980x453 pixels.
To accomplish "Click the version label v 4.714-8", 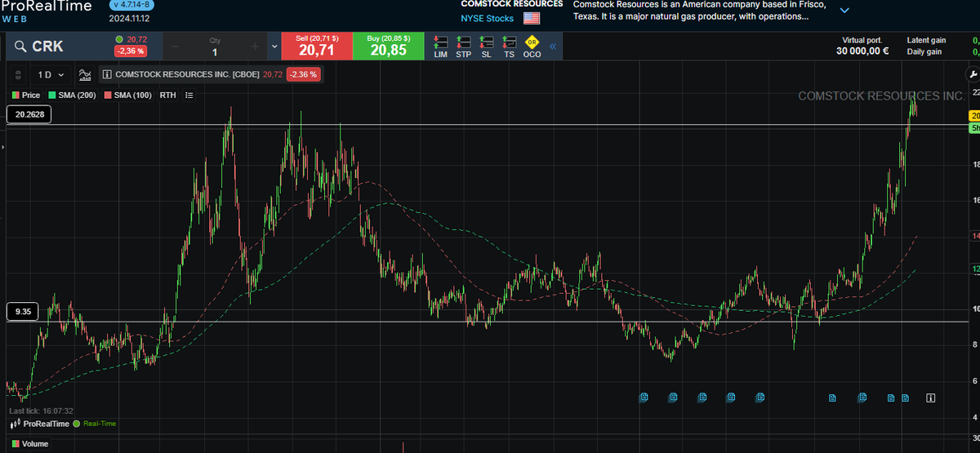I will 131,5.
